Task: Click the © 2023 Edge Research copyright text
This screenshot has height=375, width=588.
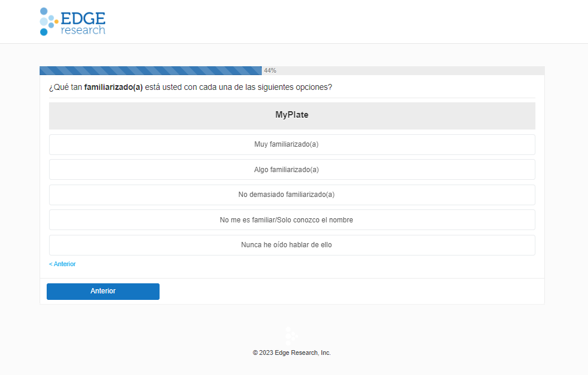Action: tap(292, 353)
